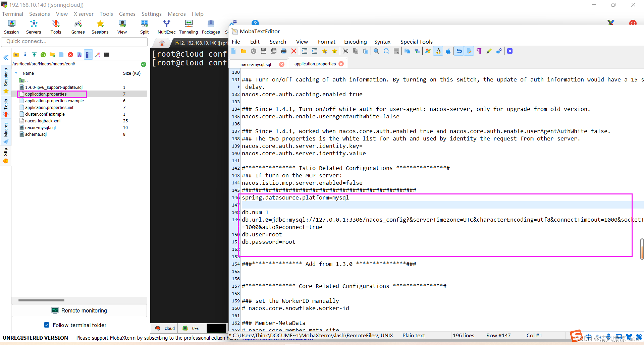Toggle the pilcrow show-all-characters icon

pos(479,51)
